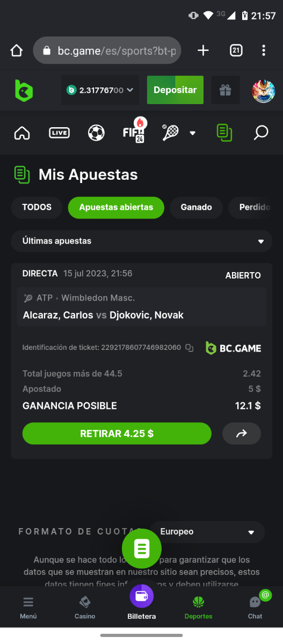Open the sports home icon
This screenshot has height=644, width=283.
tap(22, 133)
